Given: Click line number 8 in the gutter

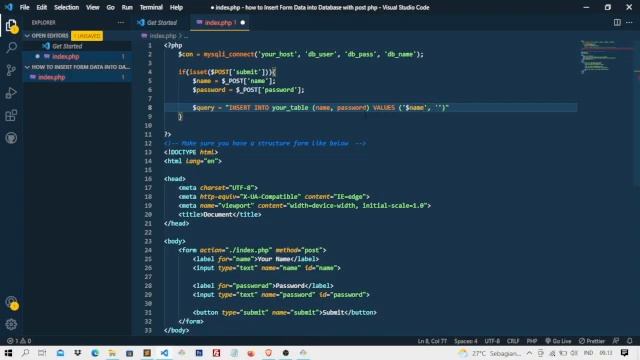Looking at the screenshot, I should [x=150, y=108].
